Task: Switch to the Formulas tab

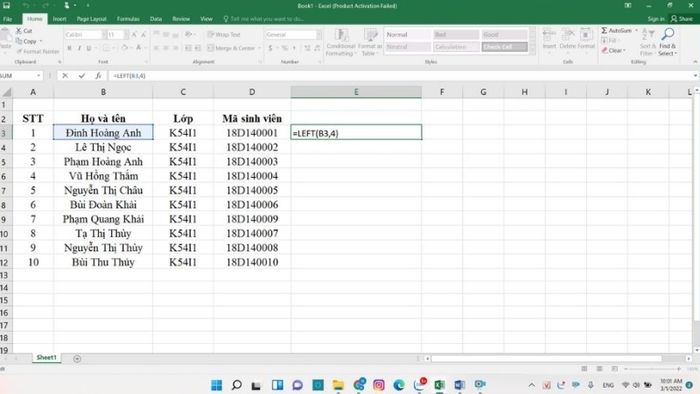Action: (x=128, y=19)
